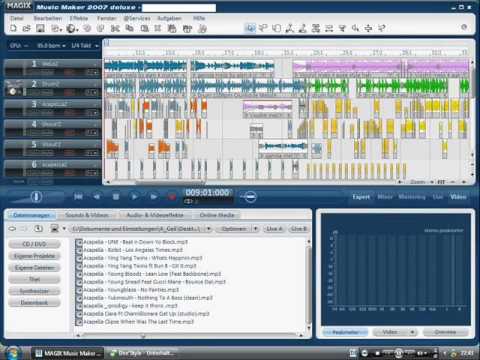The width and height of the screenshot is (480, 360).
Task: Click the scissors cut icon in toolbar
Action: 115,29
